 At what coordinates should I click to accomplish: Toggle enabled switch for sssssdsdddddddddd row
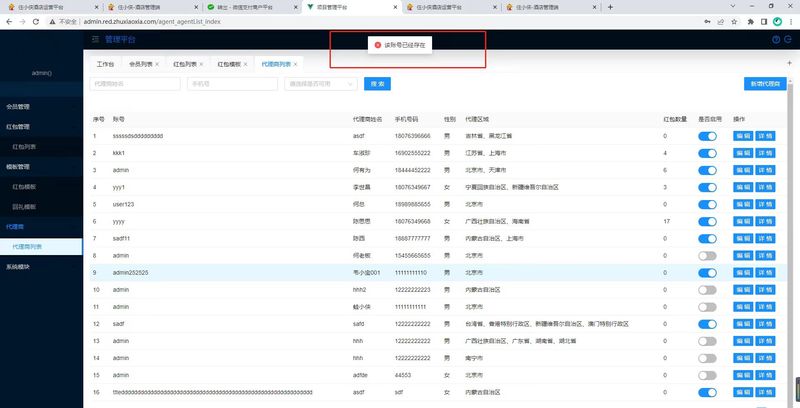707,136
